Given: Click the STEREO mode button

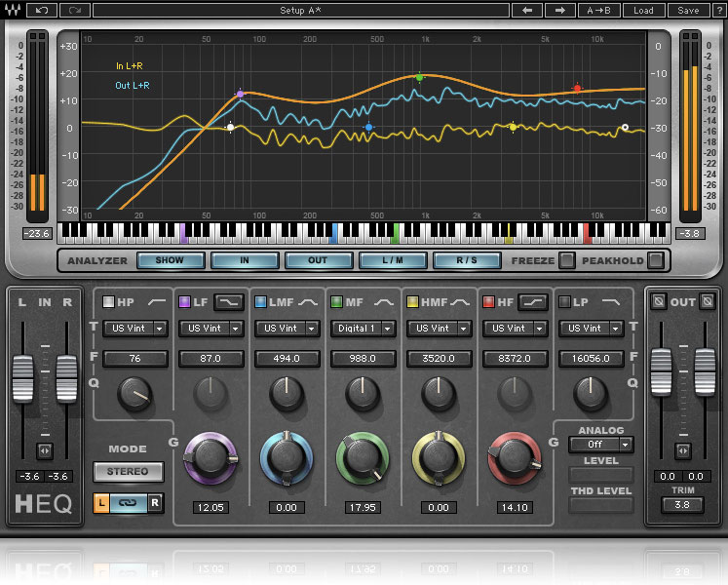Looking at the screenshot, I should pyautogui.click(x=128, y=472).
